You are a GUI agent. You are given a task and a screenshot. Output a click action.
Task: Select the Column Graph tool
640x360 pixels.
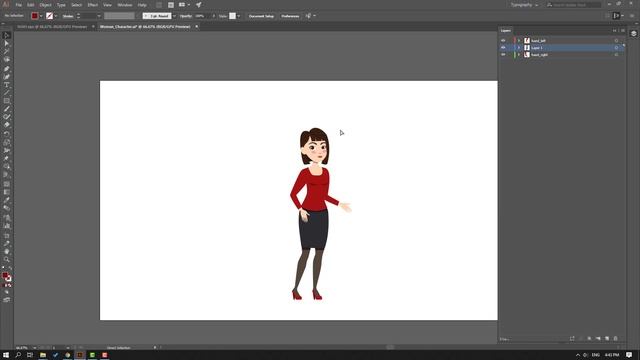tap(7, 226)
